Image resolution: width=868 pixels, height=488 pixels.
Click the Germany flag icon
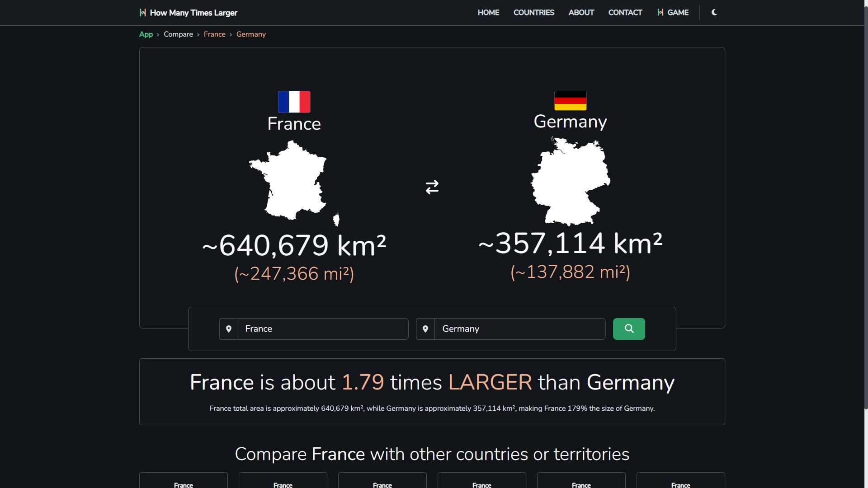(x=570, y=100)
